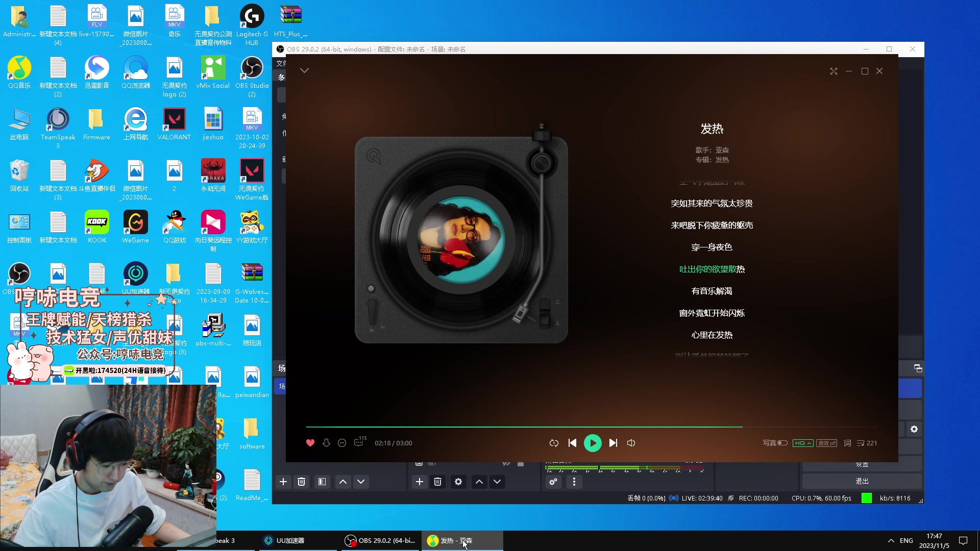
Task: Change the loop playback mode icon
Action: [x=554, y=443]
